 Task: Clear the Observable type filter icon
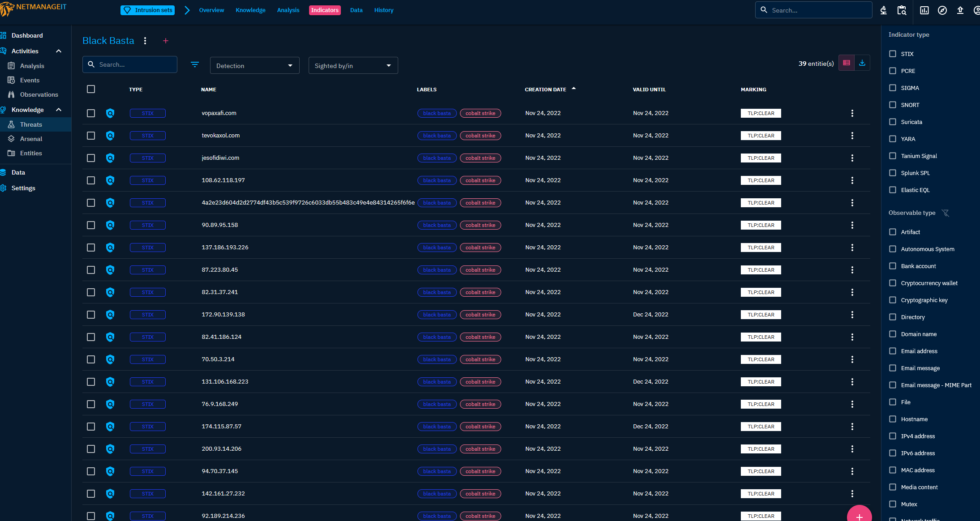(946, 213)
